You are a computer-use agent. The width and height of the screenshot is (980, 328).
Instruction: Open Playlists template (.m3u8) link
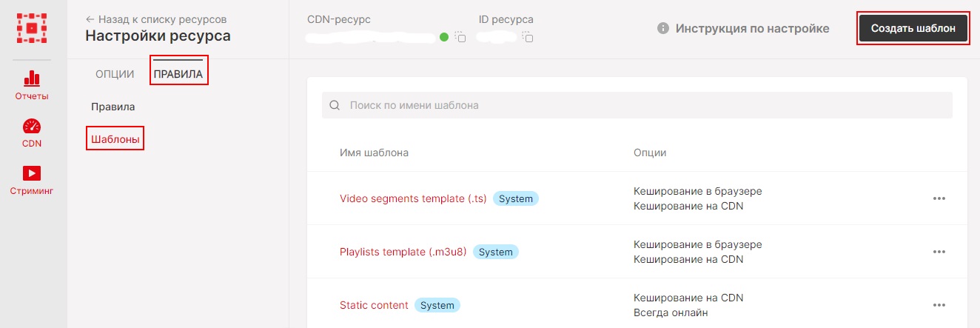click(403, 252)
